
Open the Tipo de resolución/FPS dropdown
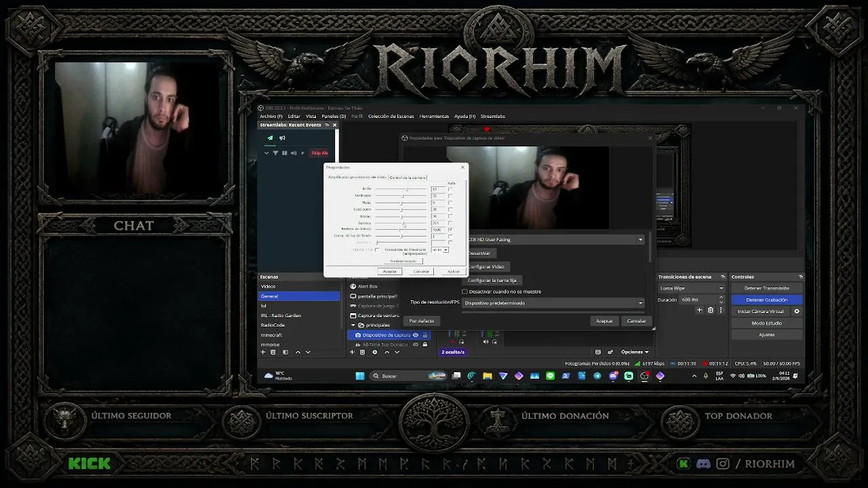pyautogui.click(x=553, y=303)
